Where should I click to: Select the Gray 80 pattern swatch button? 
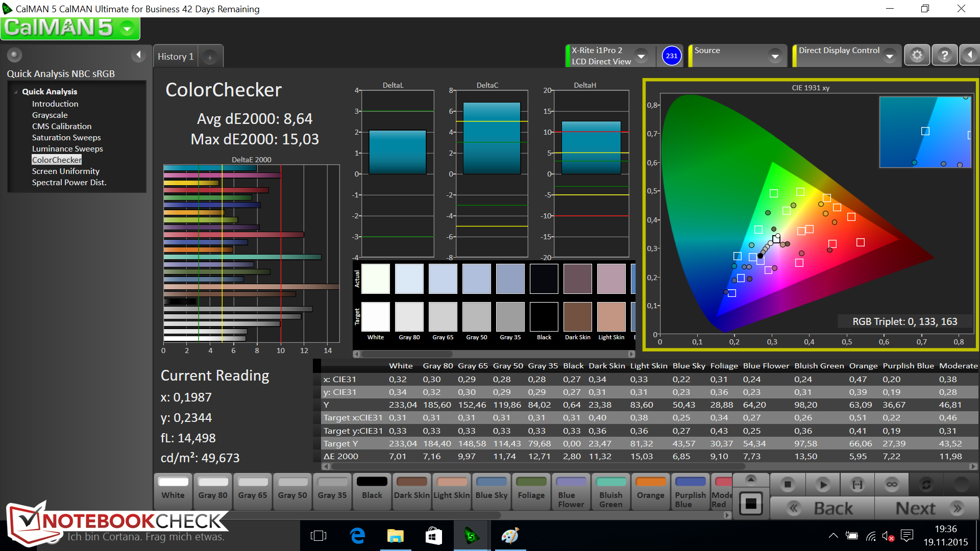213,491
